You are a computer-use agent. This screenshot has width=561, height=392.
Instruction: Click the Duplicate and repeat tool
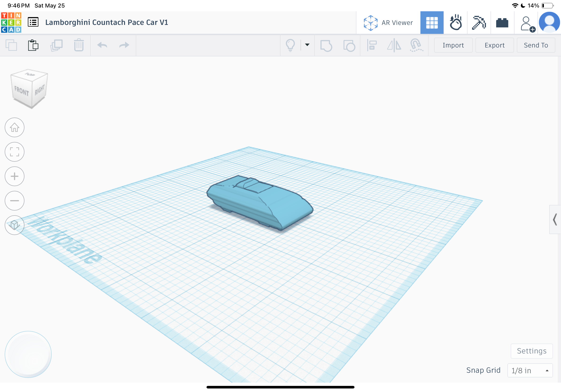[x=56, y=45]
